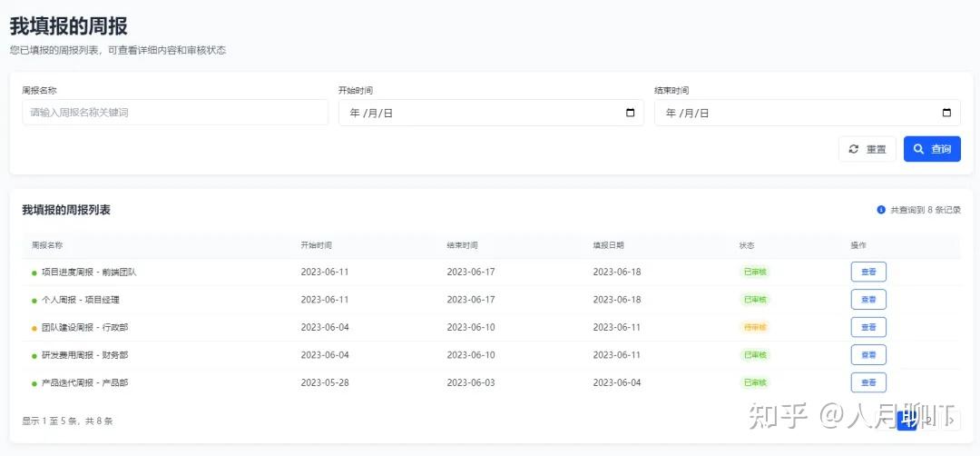Click the 待审核 badge of 团队建设周报
This screenshot has width=980, height=456.
coord(755,327)
